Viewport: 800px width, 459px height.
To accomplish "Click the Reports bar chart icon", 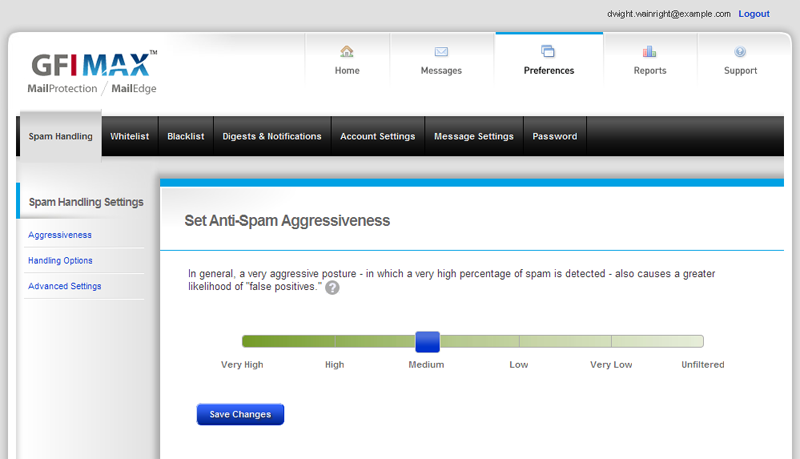I will pos(649,52).
